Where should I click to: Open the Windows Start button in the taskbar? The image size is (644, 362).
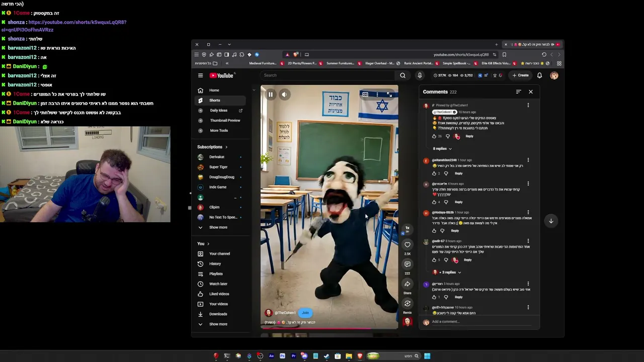pos(427,356)
